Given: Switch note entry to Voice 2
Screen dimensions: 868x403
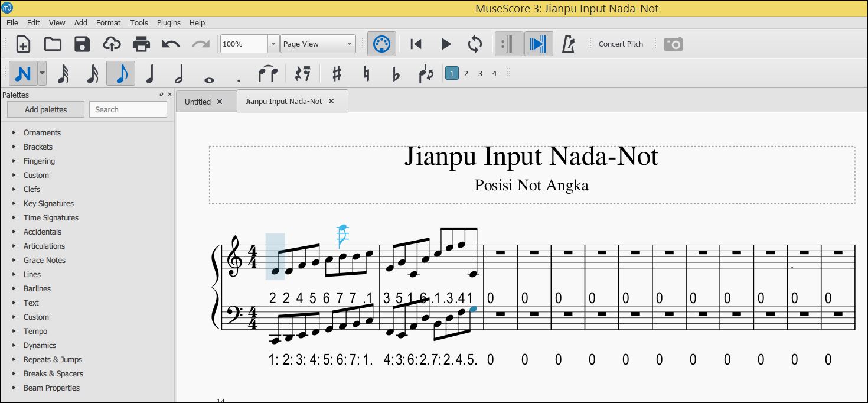Looking at the screenshot, I should click(466, 73).
